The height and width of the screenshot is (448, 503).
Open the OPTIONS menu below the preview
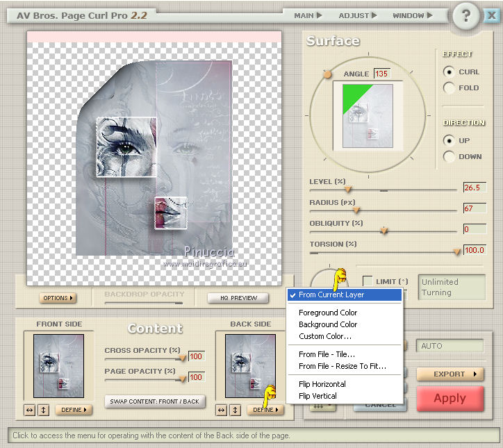(58, 298)
